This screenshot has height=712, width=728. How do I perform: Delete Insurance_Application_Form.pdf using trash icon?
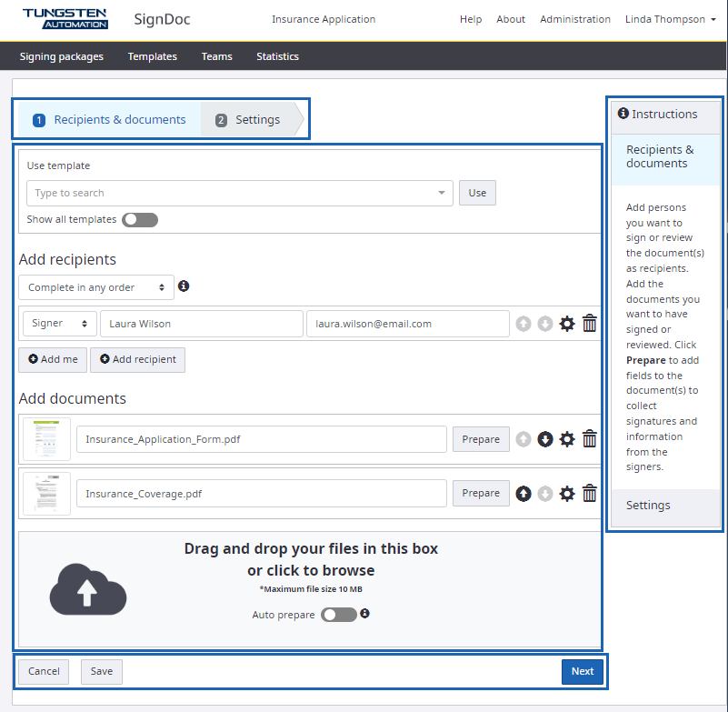[590, 439]
